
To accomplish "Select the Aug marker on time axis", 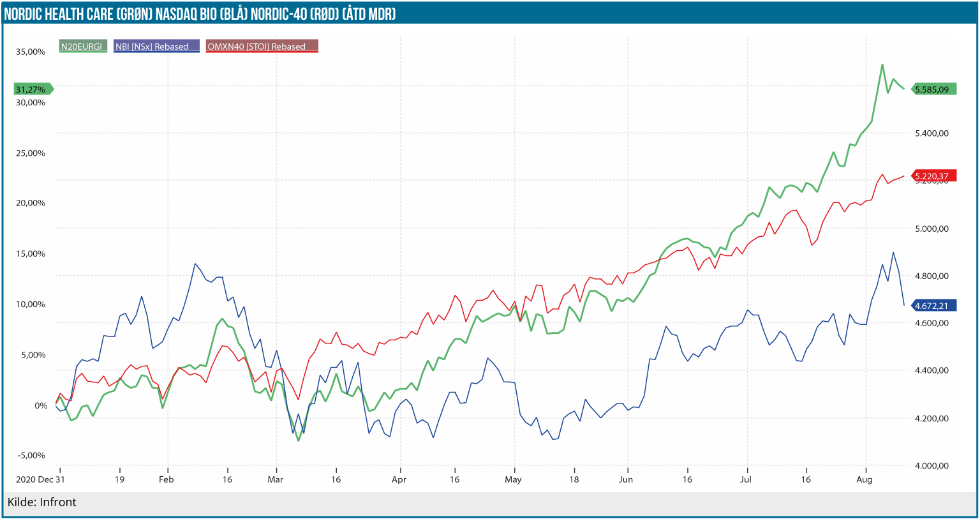I will [864, 479].
